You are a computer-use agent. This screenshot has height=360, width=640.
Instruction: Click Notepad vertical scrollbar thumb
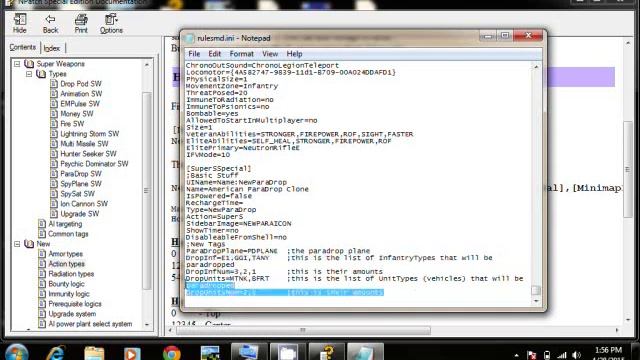536,290
